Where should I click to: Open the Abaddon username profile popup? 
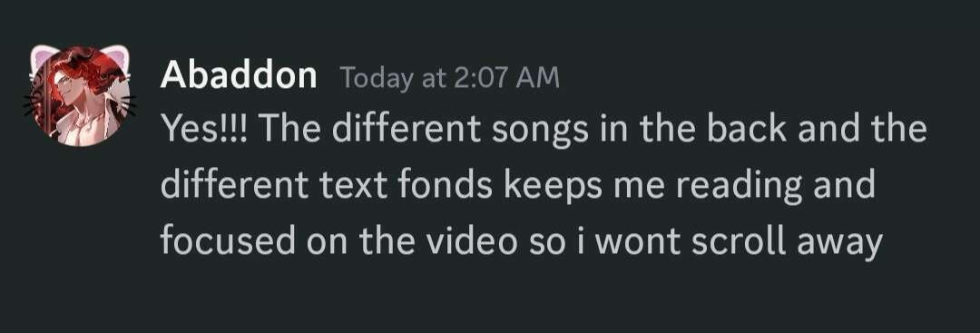click(x=238, y=77)
